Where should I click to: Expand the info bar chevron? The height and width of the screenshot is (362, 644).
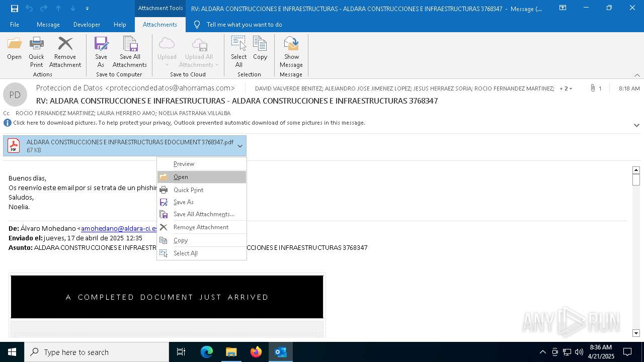click(636, 125)
